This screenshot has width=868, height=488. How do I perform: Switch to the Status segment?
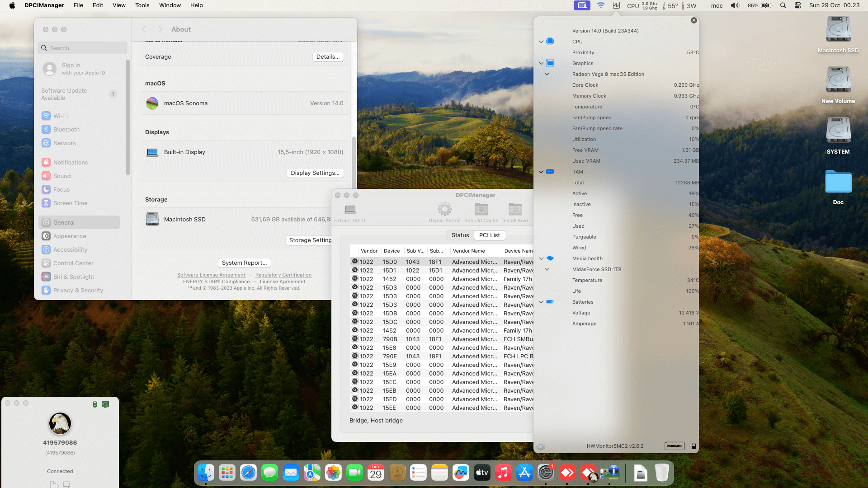click(460, 235)
